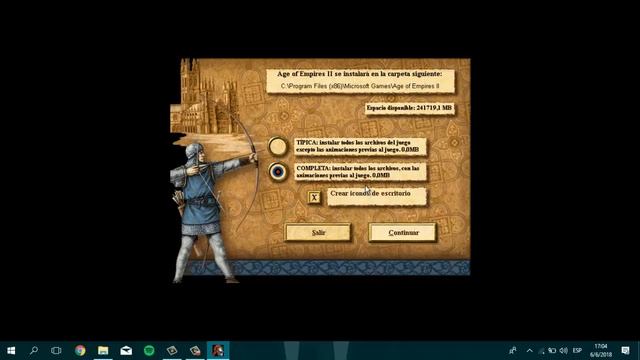Viewport: 640px width, 360px height.
Task: Open the Windows Start menu
Action: [x=11, y=351]
